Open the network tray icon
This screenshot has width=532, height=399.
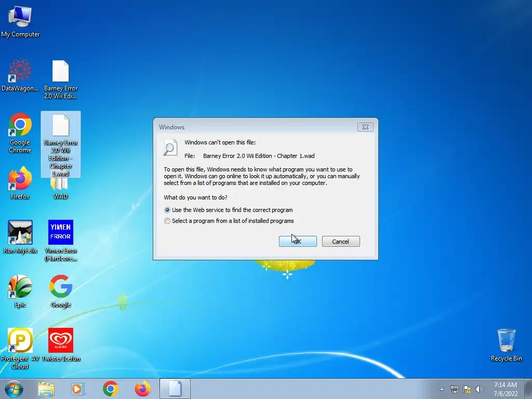click(x=454, y=389)
